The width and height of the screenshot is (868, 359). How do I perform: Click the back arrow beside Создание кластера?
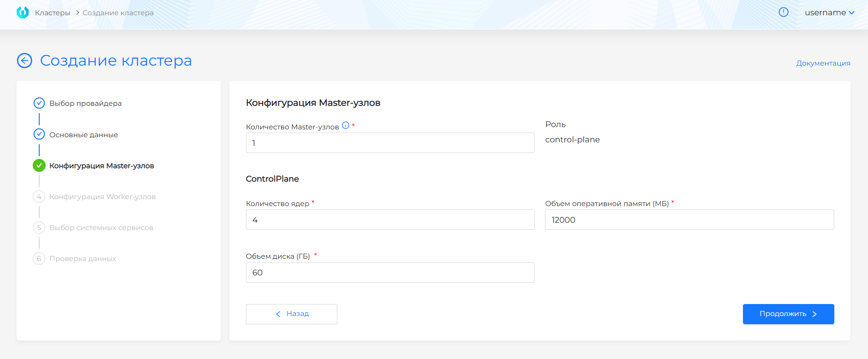24,61
